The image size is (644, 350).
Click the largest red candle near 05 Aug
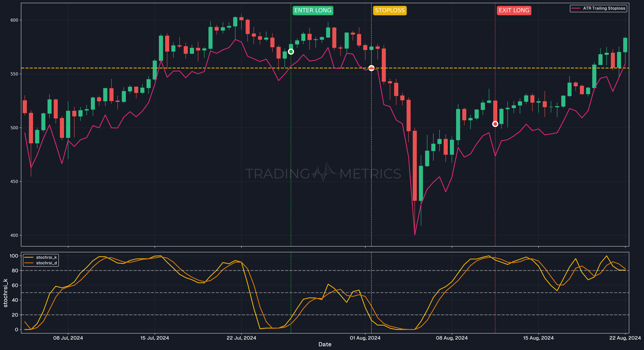point(415,166)
